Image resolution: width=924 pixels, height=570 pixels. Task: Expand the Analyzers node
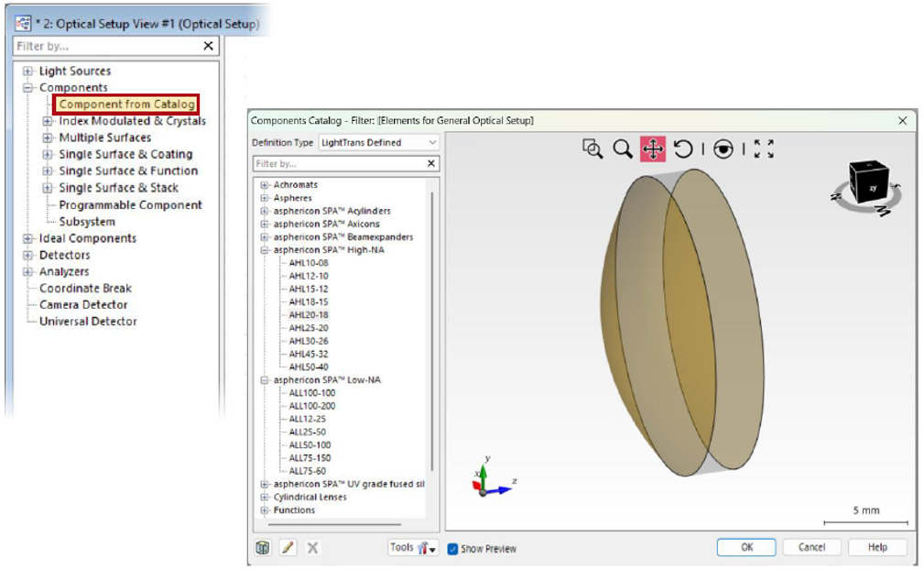[27, 272]
